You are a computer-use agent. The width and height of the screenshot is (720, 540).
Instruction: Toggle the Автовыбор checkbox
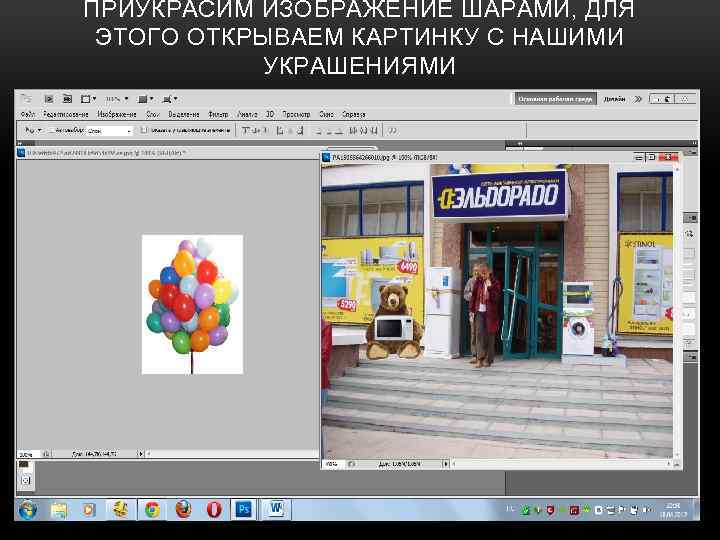pos(51,131)
